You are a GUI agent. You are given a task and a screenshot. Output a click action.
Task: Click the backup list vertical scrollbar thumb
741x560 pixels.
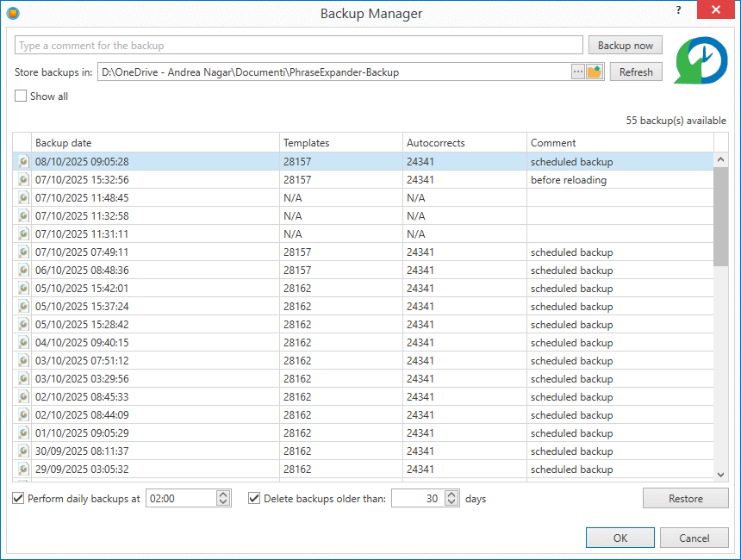(720, 215)
